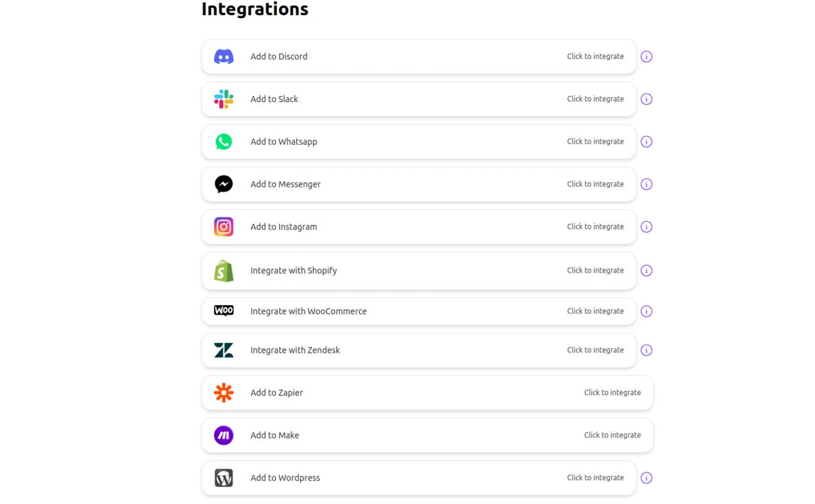Click the WooCommerce logo icon
The width and height of the screenshot is (815, 504).
pyautogui.click(x=223, y=310)
